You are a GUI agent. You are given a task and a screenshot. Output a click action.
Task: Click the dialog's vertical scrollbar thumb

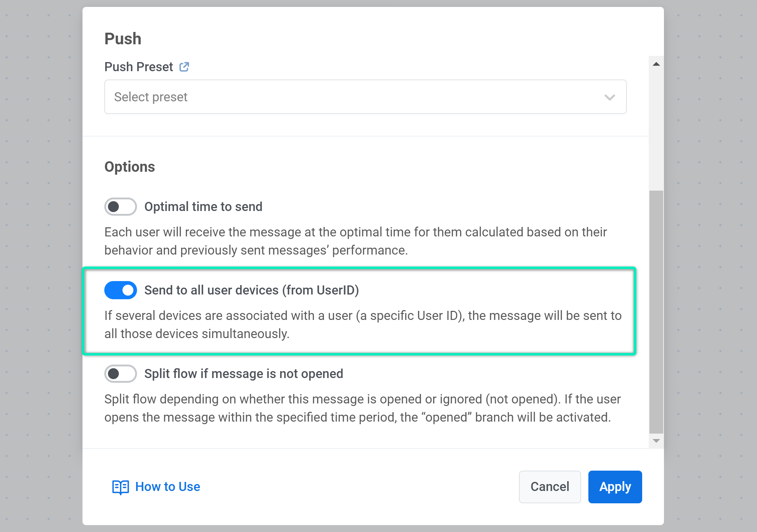click(656, 311)
